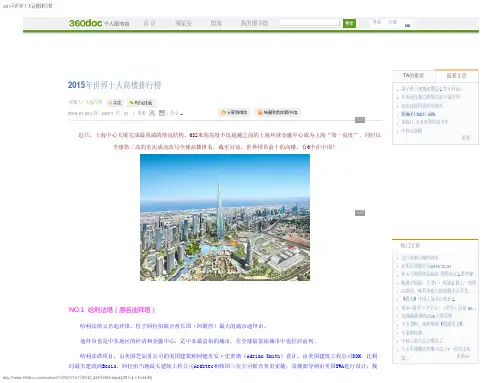The height and width of the screenshot is (383, 495).
Task: Focus the header search input box
Action: [309, 23]
